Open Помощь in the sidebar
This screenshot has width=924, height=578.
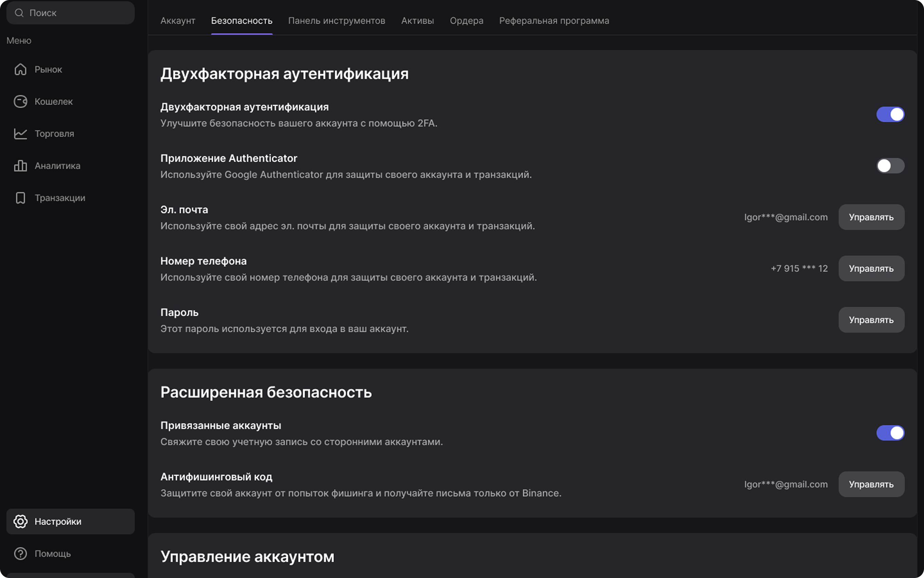pyautogui.click(x=70, y=554)
